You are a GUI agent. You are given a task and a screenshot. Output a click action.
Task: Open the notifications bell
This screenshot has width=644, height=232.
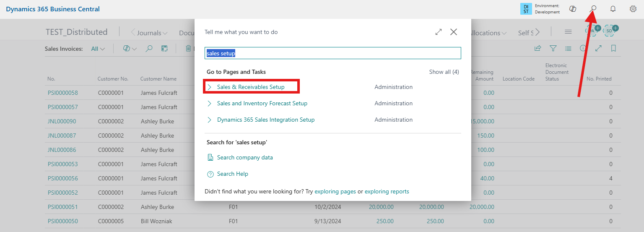point(613,9)
